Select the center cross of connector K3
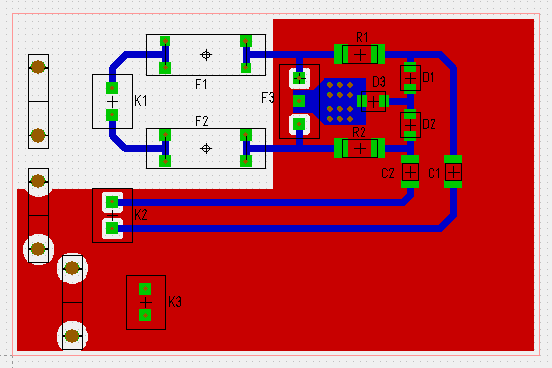552x368 pixels. pos(145,302)
